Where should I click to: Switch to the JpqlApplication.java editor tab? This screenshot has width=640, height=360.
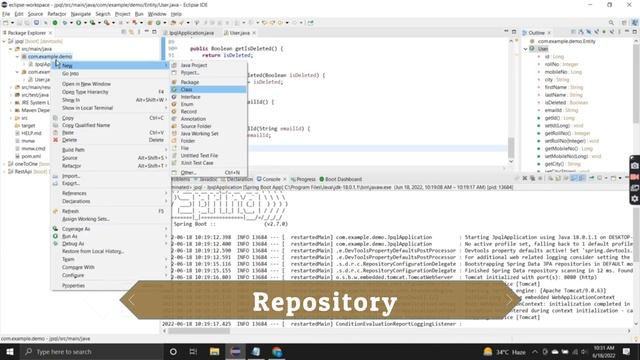[191, 33]
